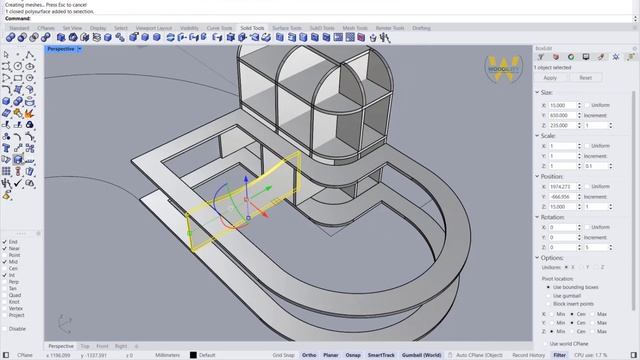This screenshot has width=640, height=360.
Task: Choose the Polyline tool in left toolbar
Action: click(29, 54)
